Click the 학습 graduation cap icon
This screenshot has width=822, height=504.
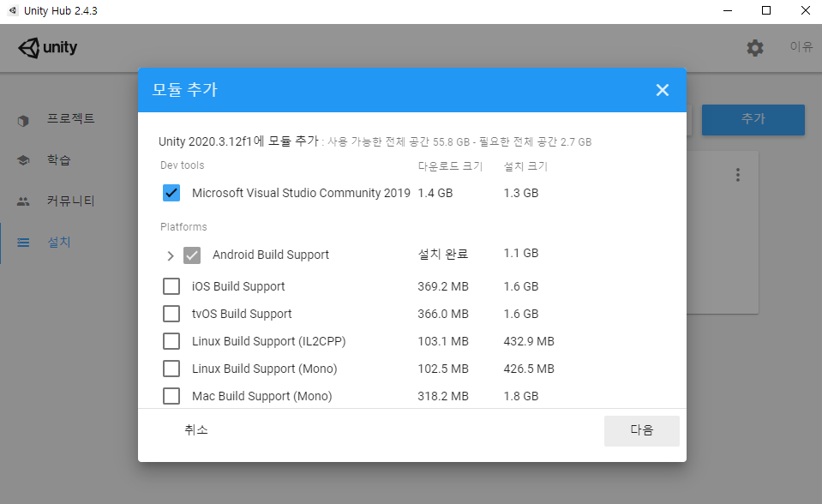[x=23, y=160]
